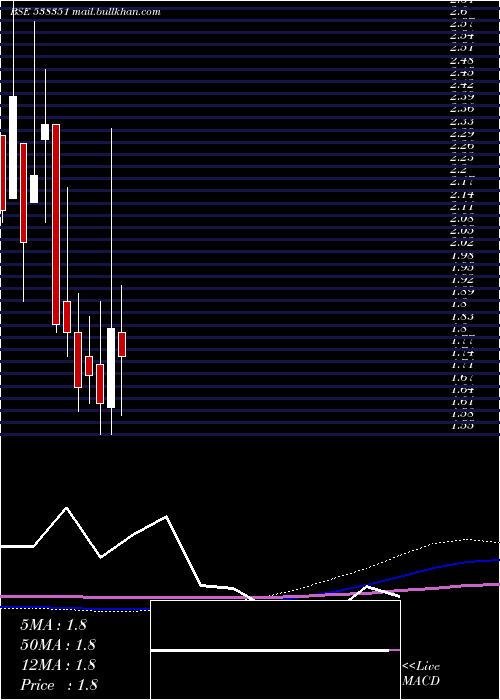Select the 12MA : 1.8 readout

coord(58,665)
